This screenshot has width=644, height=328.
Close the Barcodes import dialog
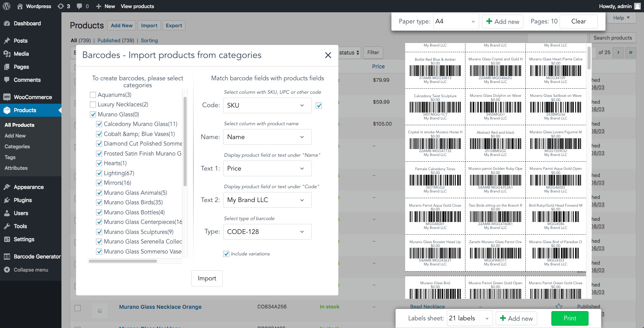coord(328,55)
